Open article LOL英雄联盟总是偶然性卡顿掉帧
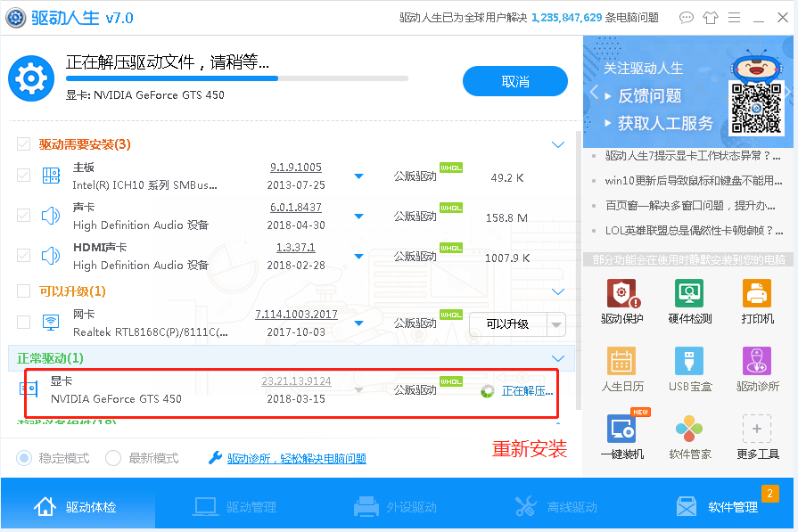 click(x=693, y=231)
